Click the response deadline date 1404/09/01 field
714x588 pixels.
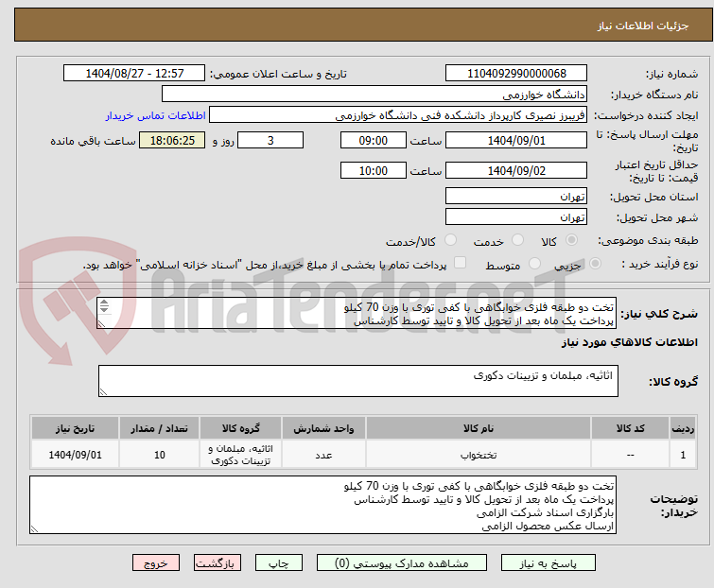[516, 140]
